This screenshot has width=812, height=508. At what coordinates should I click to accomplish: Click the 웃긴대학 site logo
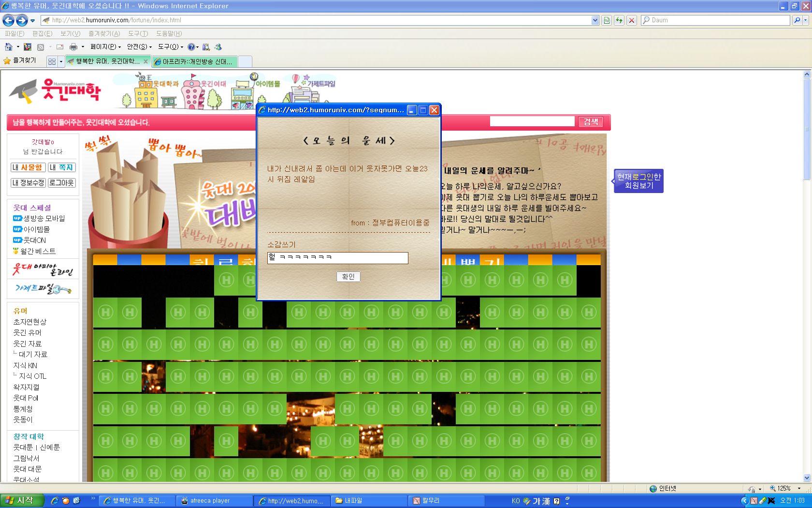pos(55,90)
